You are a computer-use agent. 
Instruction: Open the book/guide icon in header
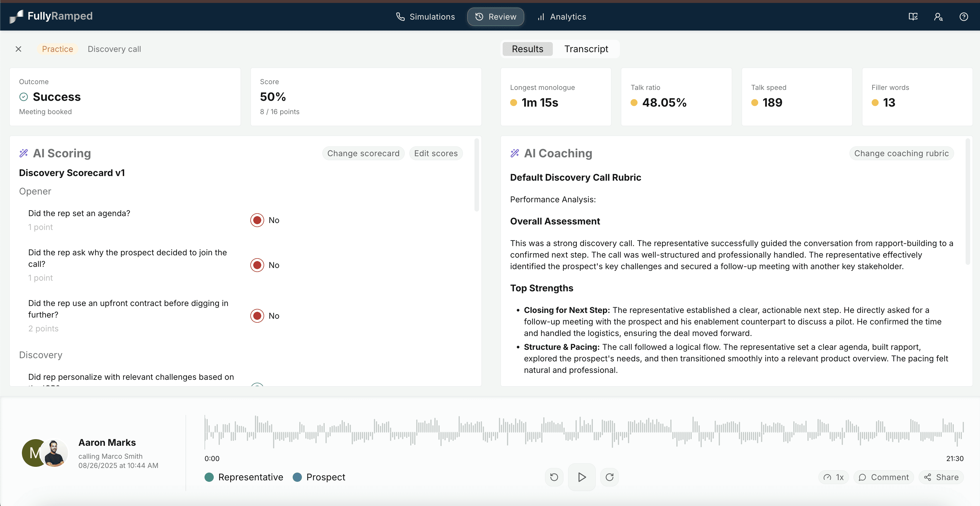[913, 17]
